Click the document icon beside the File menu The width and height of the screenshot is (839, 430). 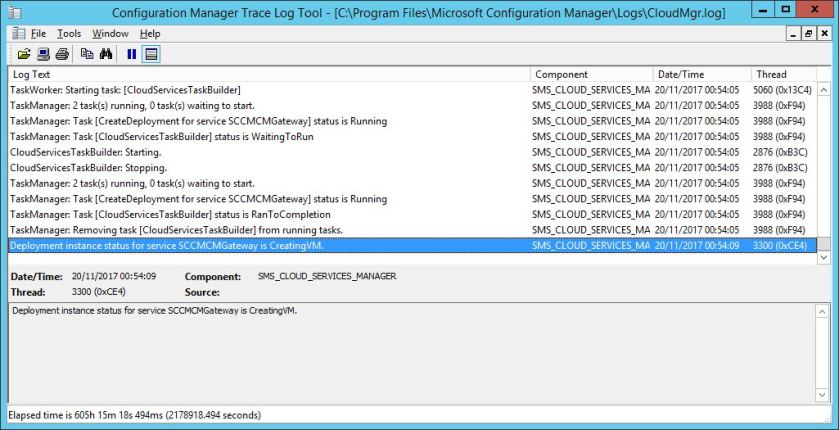19,34
